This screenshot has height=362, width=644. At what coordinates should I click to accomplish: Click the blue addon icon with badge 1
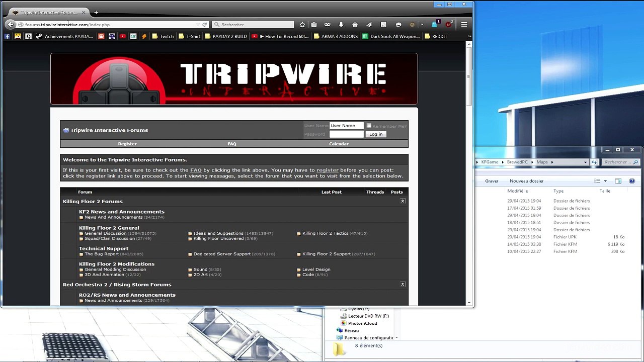point(435,24)
